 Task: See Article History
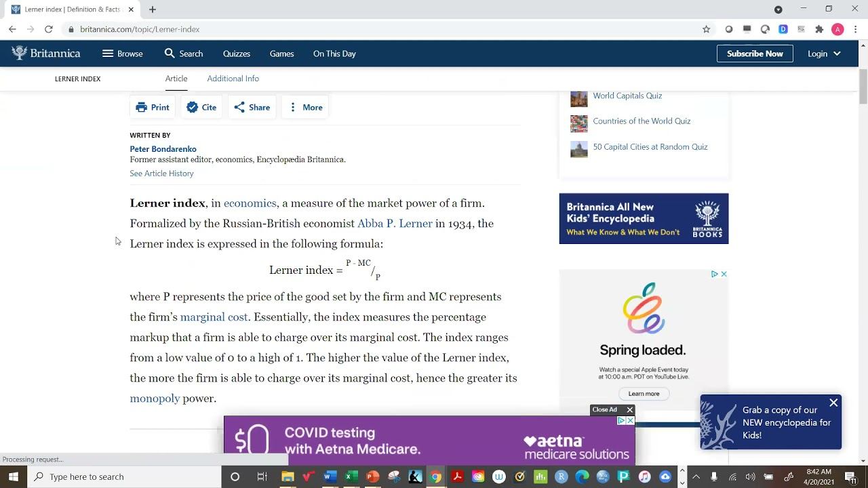point(161,174)
